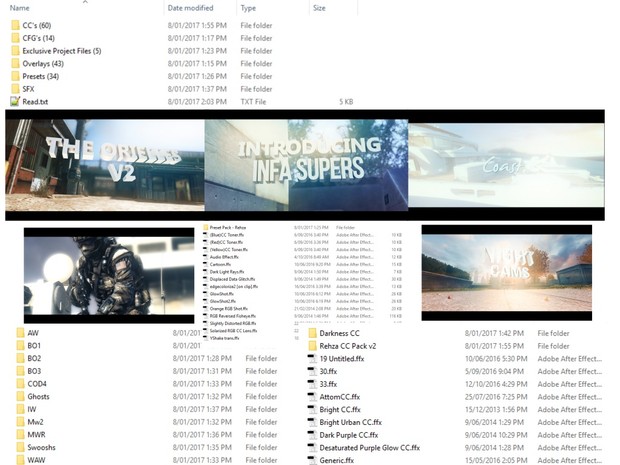
Task: Open the Read.txt file icon
Action: pos(15,101)
